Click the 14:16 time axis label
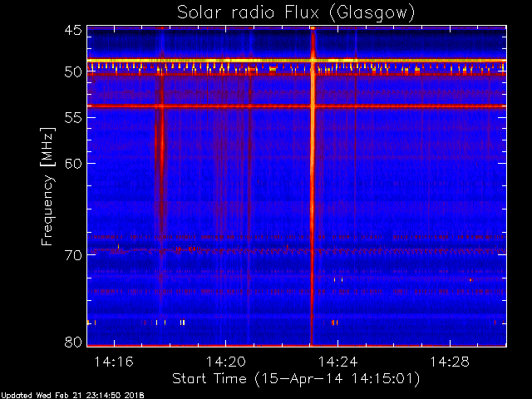This screenshot has height=399, width=532. click(x=114, y=362)
